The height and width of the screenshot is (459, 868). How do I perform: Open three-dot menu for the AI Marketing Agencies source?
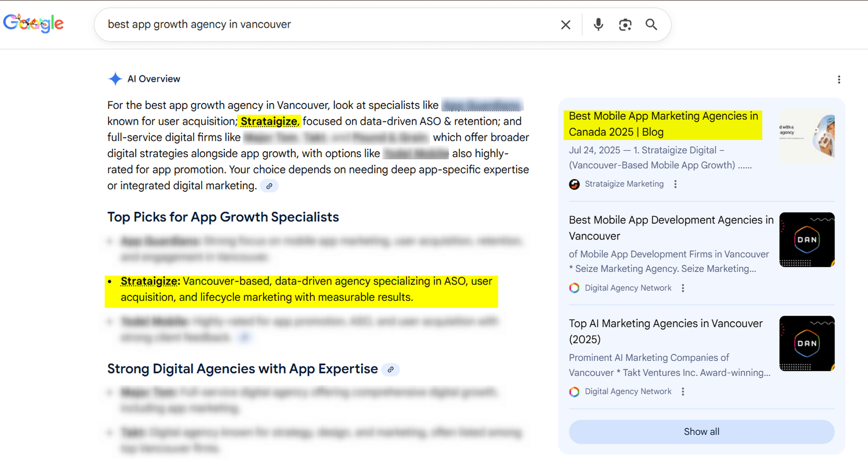pyautogui.click(x=683, y=391)
